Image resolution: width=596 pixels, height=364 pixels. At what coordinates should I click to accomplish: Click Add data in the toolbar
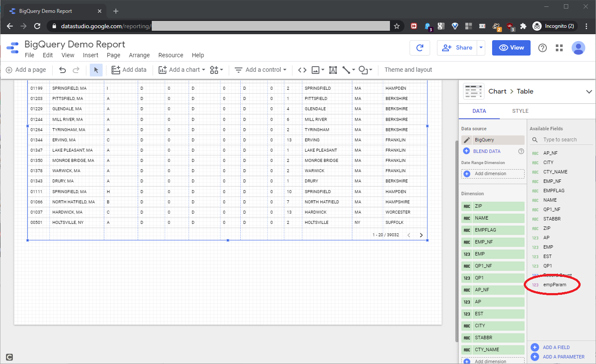(129, 70)
